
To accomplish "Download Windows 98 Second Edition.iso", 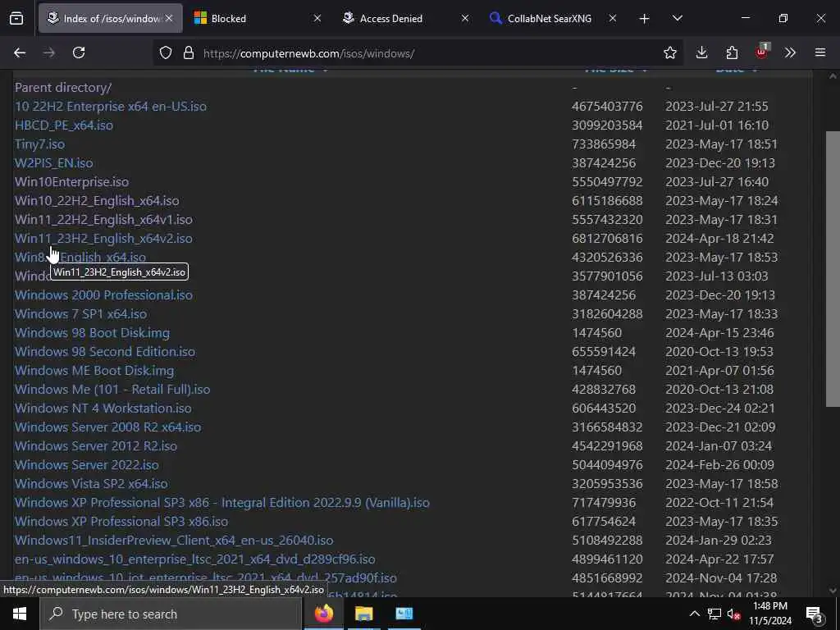I will point(105,351).
